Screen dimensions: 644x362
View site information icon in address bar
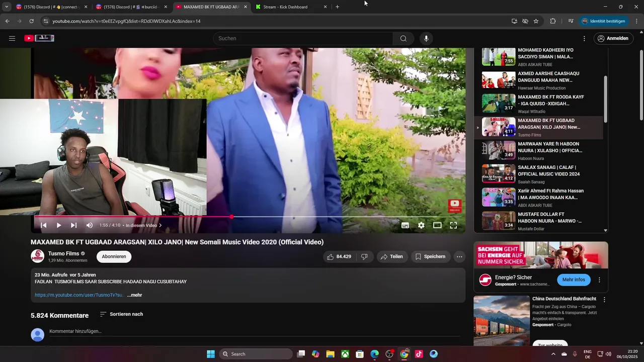(x=46, y=21)
